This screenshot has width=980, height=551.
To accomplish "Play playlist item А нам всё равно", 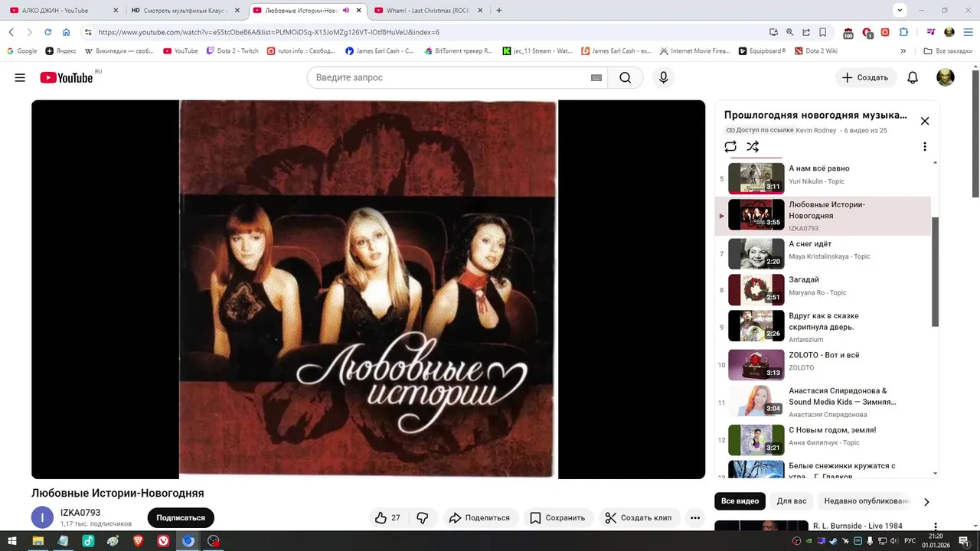I will click(x=823, y=178).
